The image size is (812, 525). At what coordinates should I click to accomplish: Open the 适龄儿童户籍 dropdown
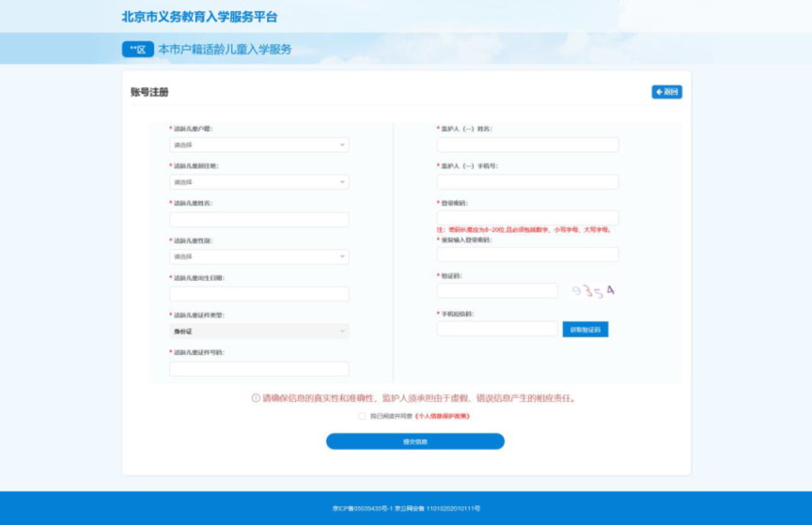pyautogui.click(x=258, y=146)
